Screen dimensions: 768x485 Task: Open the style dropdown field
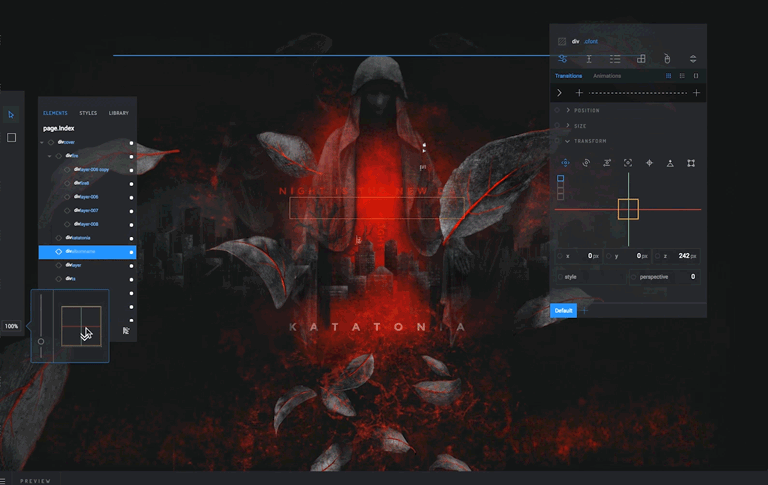592,277
